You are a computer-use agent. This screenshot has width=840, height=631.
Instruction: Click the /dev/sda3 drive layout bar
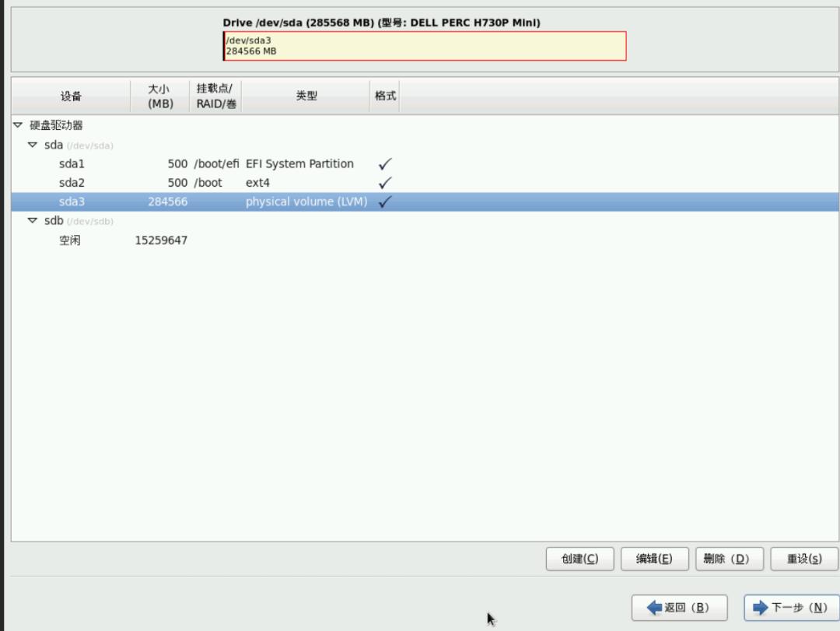425,46
